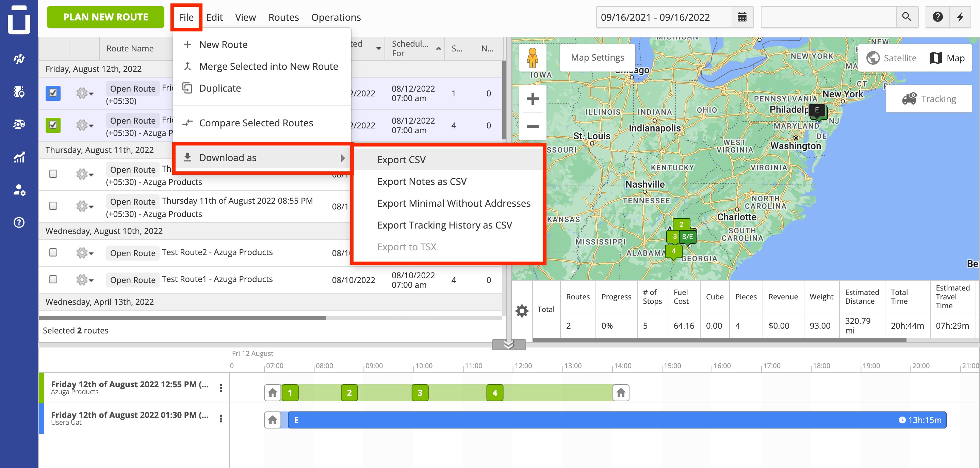This screenshot has width=980, height=468.
Task: Click the route table vertical scrollbar
Action: coord(504,100)
